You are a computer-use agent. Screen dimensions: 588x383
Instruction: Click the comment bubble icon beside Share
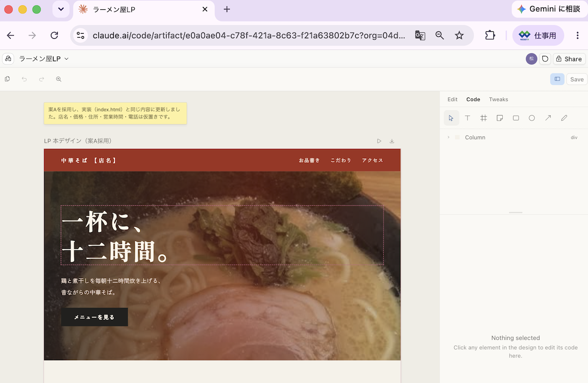click(545, 59)
